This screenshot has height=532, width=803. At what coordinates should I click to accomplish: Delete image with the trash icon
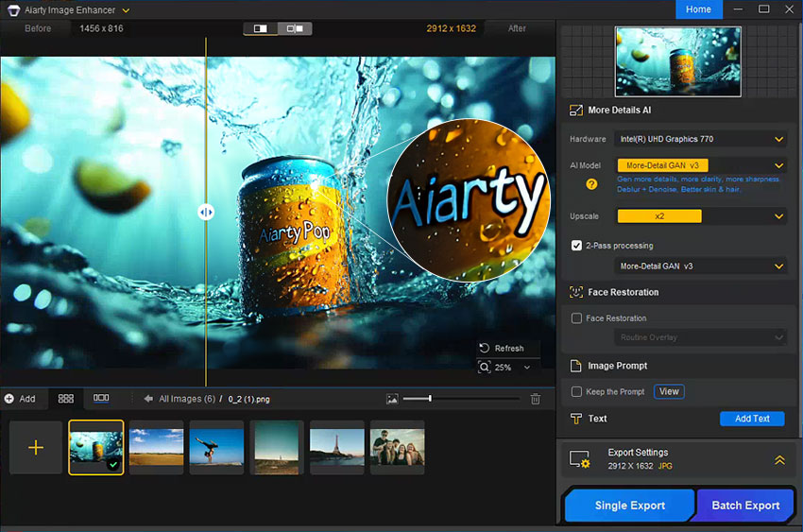coord(535,399)
